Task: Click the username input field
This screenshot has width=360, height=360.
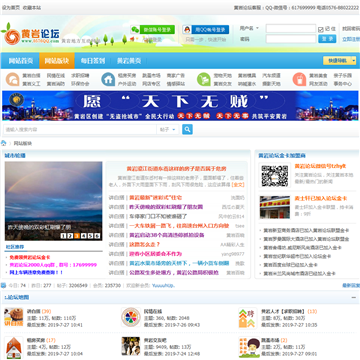Action: 291,29
